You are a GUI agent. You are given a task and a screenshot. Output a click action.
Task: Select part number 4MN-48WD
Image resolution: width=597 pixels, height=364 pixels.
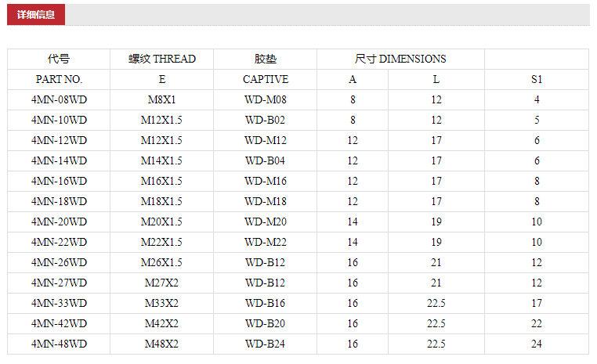click(59, 344)
